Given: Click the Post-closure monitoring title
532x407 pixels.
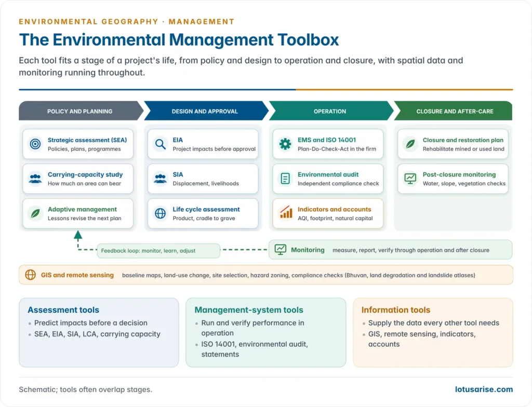Looking at the screenshot, I should [459, 174].
